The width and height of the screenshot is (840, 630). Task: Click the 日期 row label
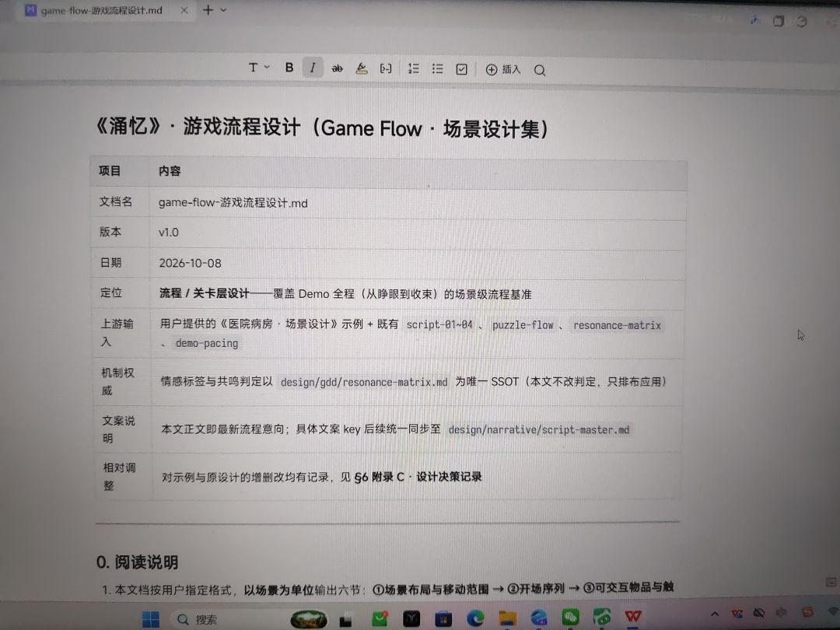(111, 263)
